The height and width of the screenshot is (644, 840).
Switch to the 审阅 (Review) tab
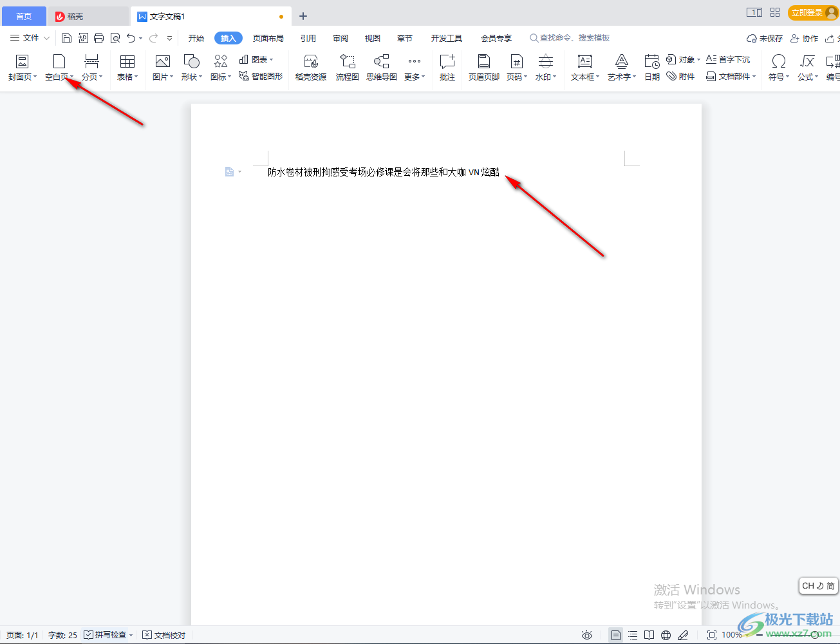pos(341,38)
